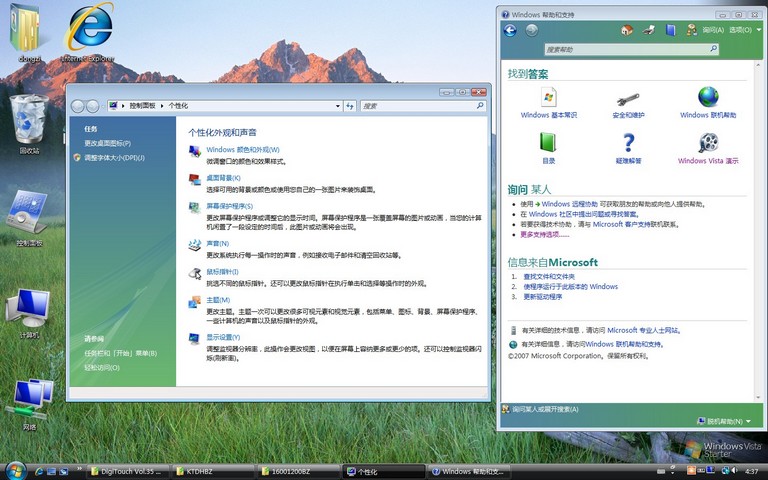Open 更改桌面图标(P) task link
Viewport: 768px width, 480px height.
pos(107,144)
